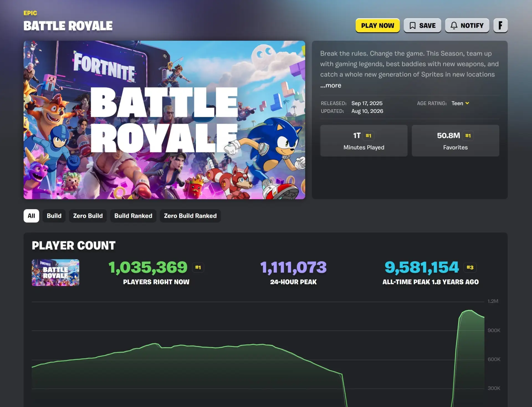Click the 600K axis label
Image resolution: width=532 pixels, height=407 pixels.
coord(494,359)
